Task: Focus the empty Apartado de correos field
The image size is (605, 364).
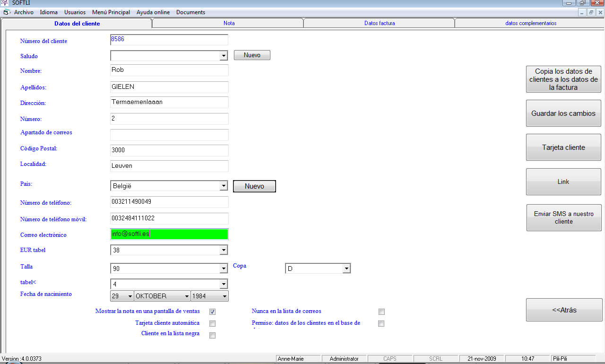Action: point(169,135)
